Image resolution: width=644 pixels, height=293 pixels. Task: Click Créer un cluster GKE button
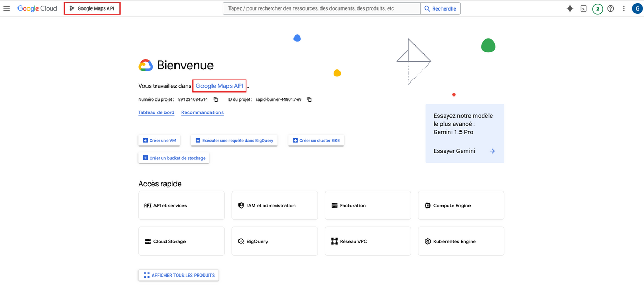pos(317,140)
